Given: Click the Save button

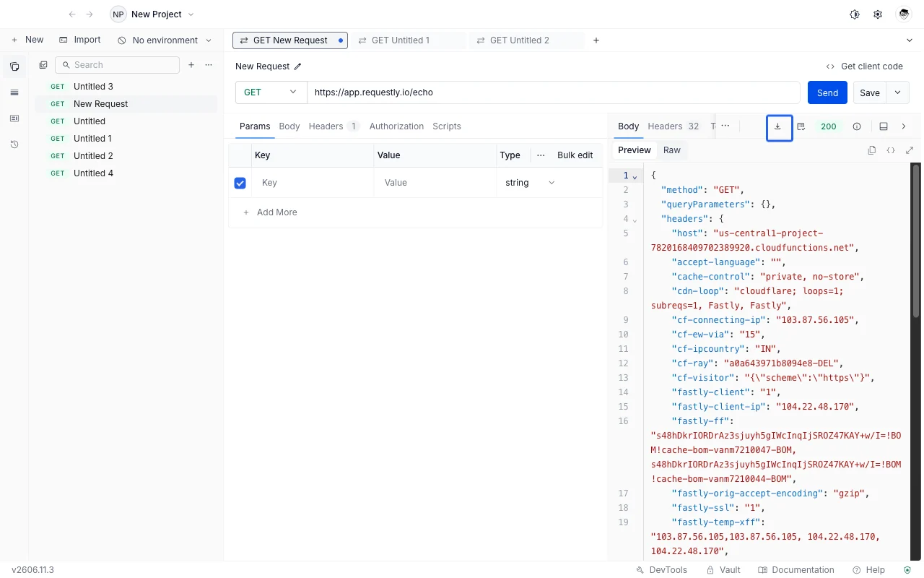Looking at the screenshot, I should tap(870, 92).
